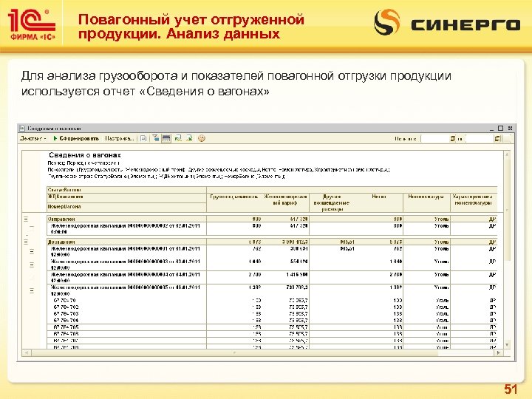The height and width of the screenshot is (399, 532).
Task: Click the document page icon in toolbar
Action: [x=143, y=138]
